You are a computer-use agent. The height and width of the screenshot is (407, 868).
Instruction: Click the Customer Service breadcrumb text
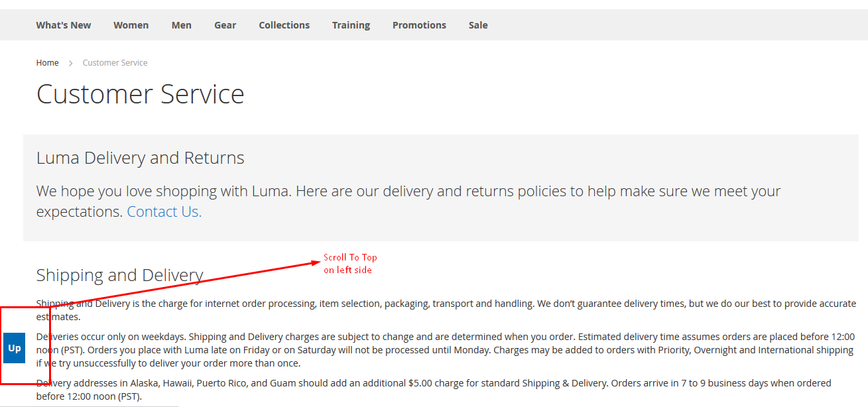(x=115, y=63)
